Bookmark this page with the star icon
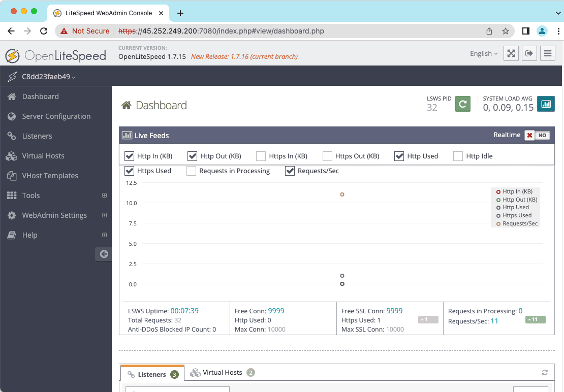This screenshot has height=392, width=564. [x=506, y=31]
